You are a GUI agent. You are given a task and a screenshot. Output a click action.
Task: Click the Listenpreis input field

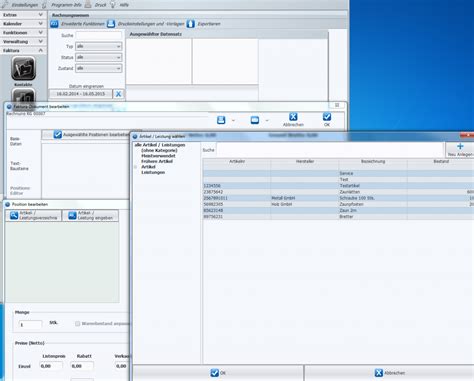click(x=51, y=366)
